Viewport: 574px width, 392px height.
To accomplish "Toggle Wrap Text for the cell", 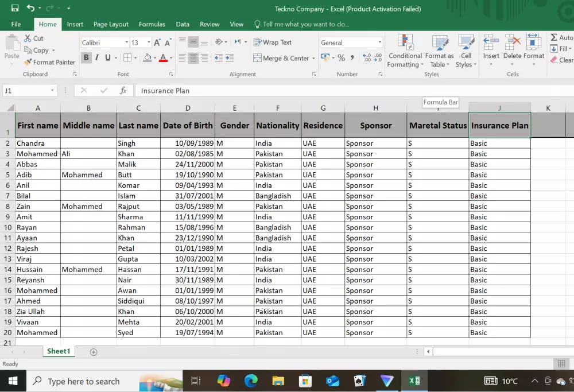I will (272, 42).
